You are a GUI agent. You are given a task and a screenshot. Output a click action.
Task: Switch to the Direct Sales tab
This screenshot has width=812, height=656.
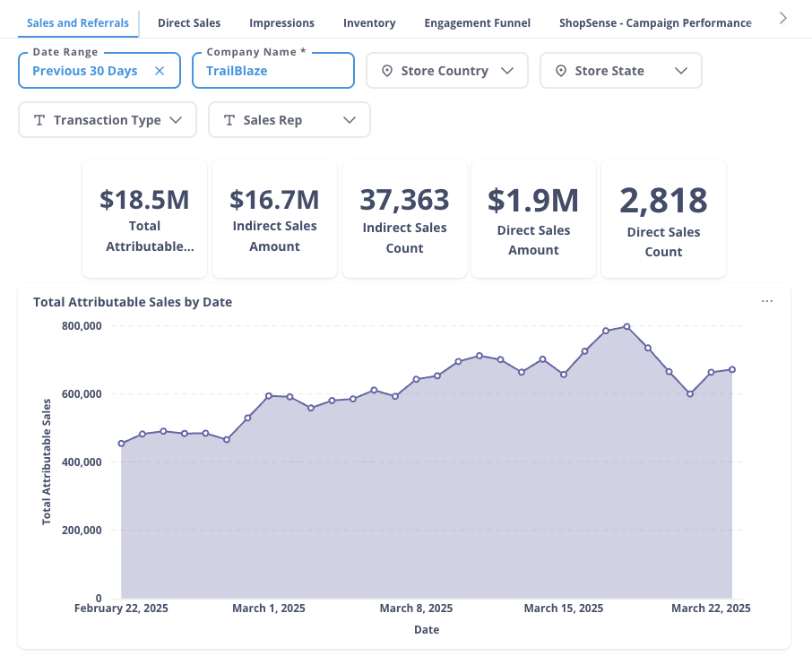click(189, 23)
